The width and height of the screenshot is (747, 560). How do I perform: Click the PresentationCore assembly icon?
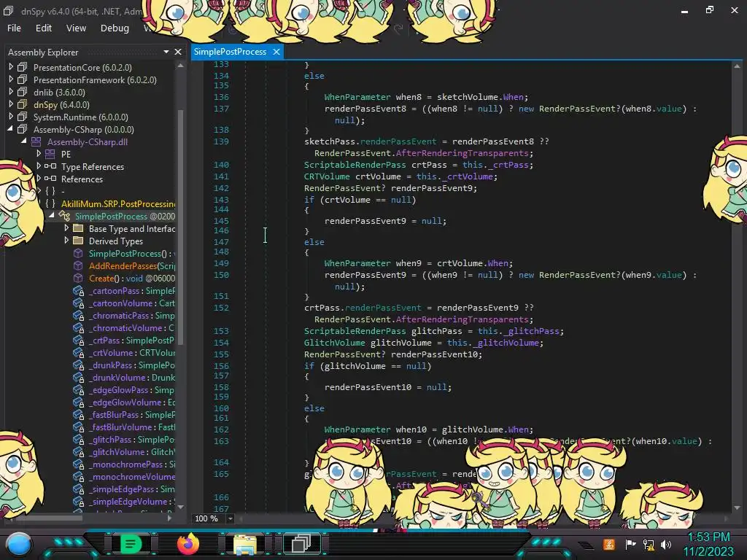click(x=23, y=67)
